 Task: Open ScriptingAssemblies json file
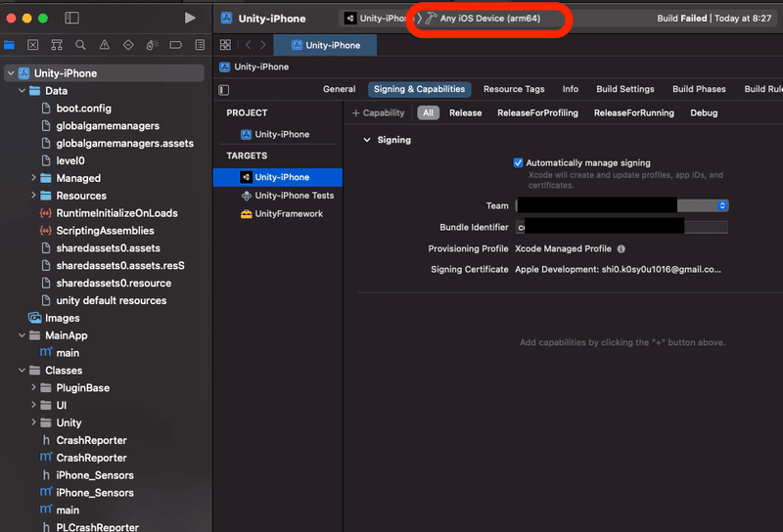click(x=105, y=231)
